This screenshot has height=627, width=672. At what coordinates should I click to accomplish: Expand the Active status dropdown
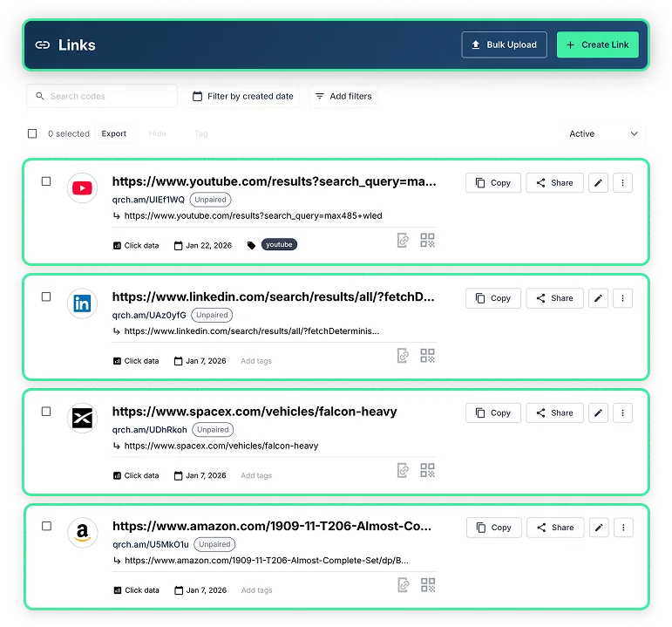[x=602, y=133]
